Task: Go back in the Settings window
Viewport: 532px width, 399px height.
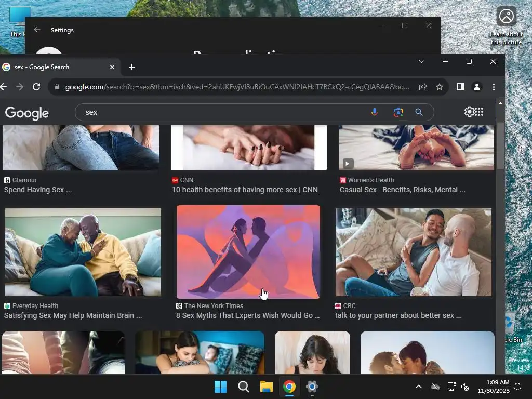Action: point(37,30)
